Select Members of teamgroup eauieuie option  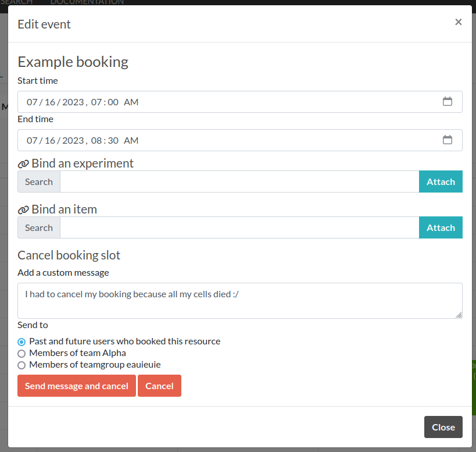tap(22, 365)
